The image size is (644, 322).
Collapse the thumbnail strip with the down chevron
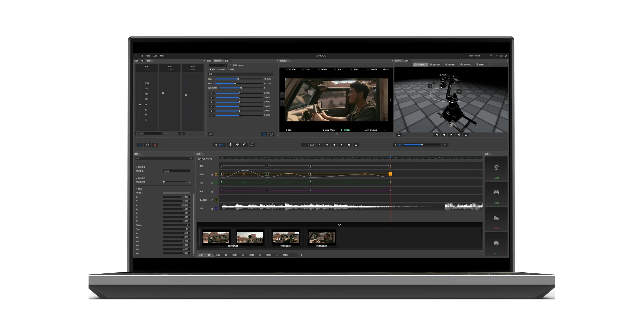339,225
